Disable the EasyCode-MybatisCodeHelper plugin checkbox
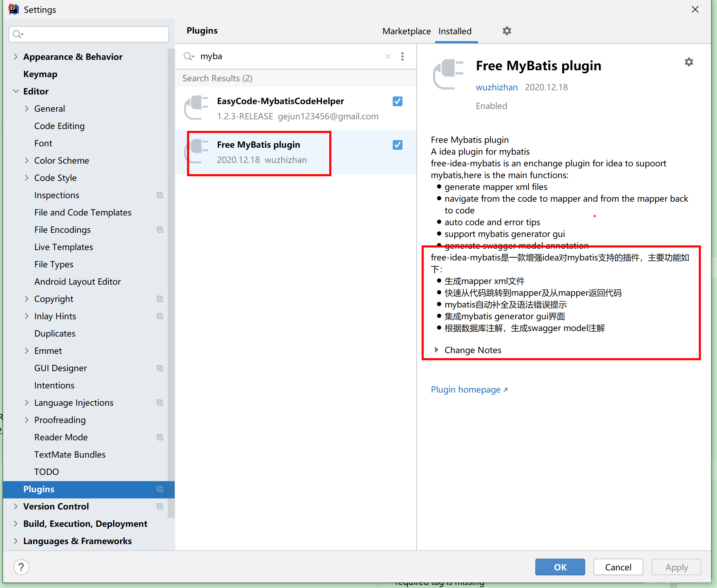The image size is (717, 588). 397,101
